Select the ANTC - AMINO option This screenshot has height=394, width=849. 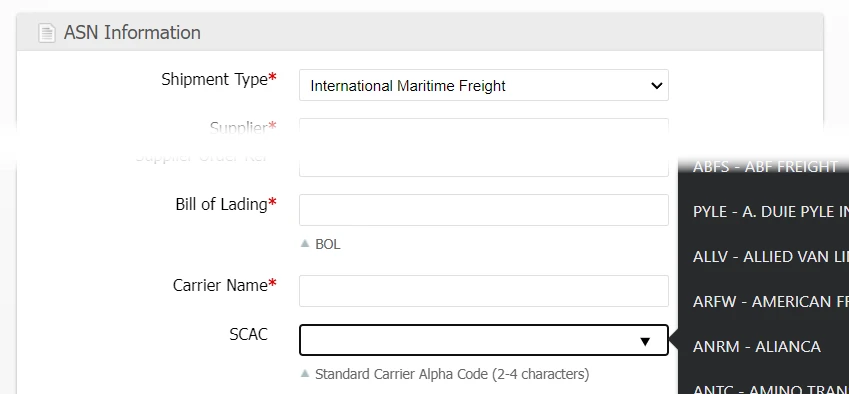click(763, 385)
